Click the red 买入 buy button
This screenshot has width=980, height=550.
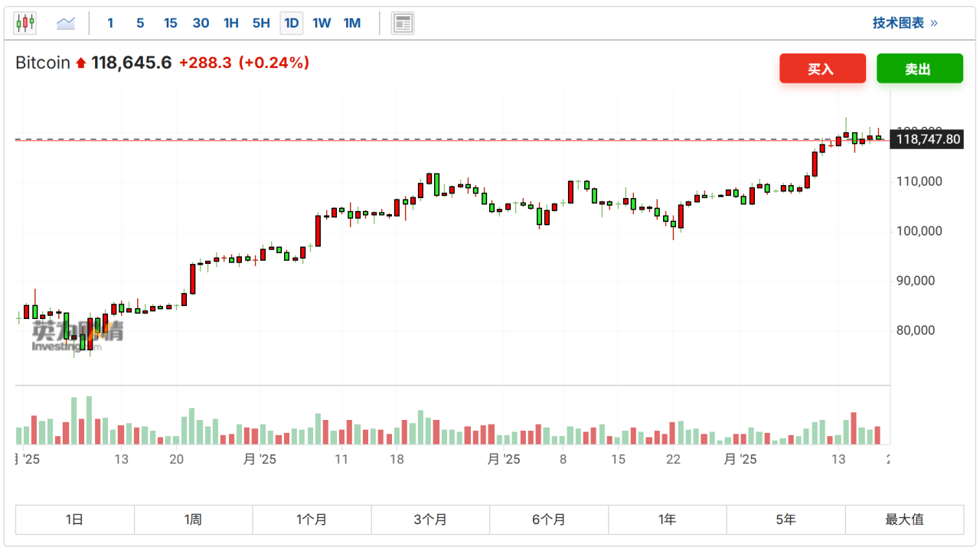[x=822, y=69]
